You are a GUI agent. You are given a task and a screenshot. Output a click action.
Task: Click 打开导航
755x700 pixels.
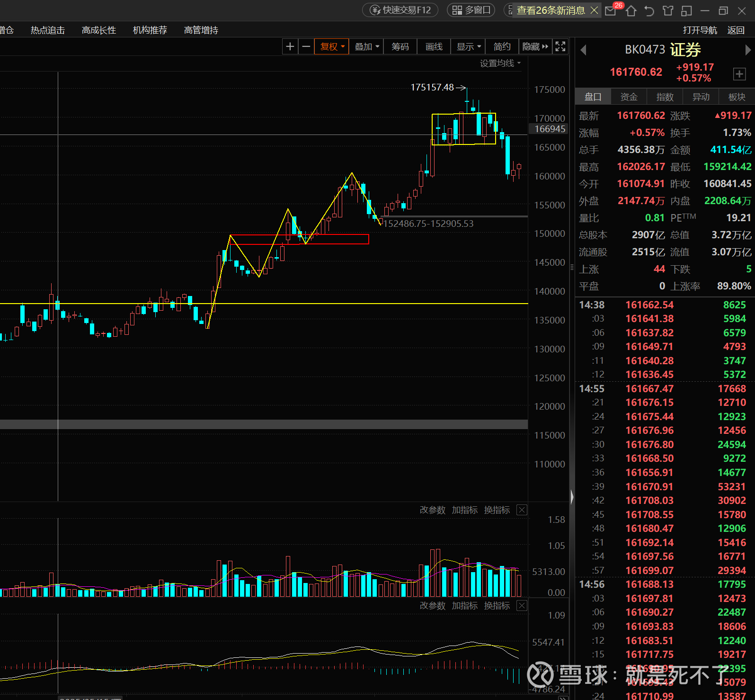pyautogui.click(x=700, y=30)
